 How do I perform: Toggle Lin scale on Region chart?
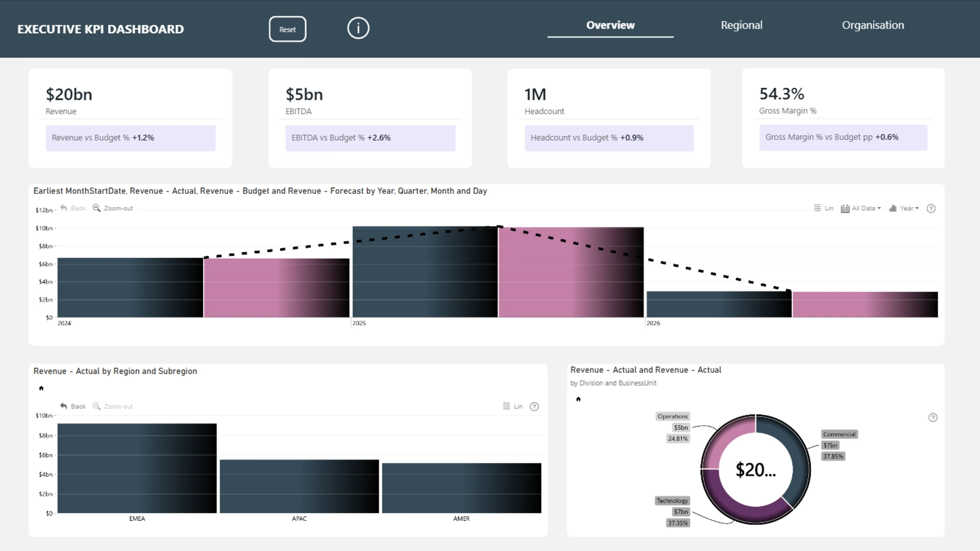512,407
